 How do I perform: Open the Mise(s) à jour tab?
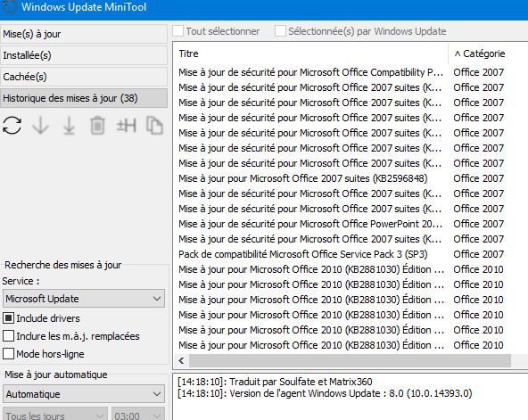pyautogui.click(x=84, y=34)
